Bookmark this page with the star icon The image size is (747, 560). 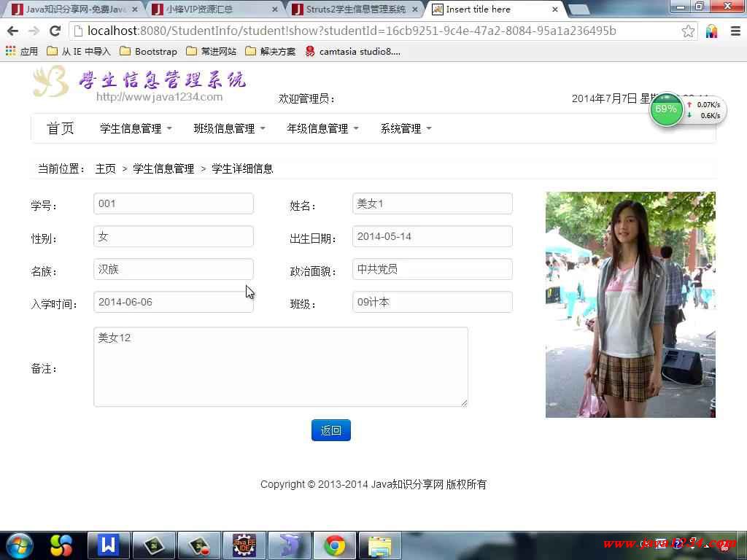click(688, 31)
